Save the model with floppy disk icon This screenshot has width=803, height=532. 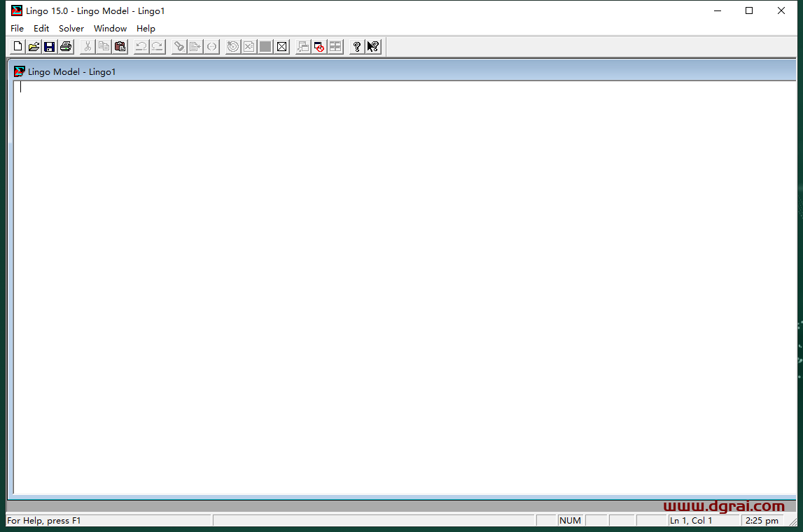(x=50, y=47)
